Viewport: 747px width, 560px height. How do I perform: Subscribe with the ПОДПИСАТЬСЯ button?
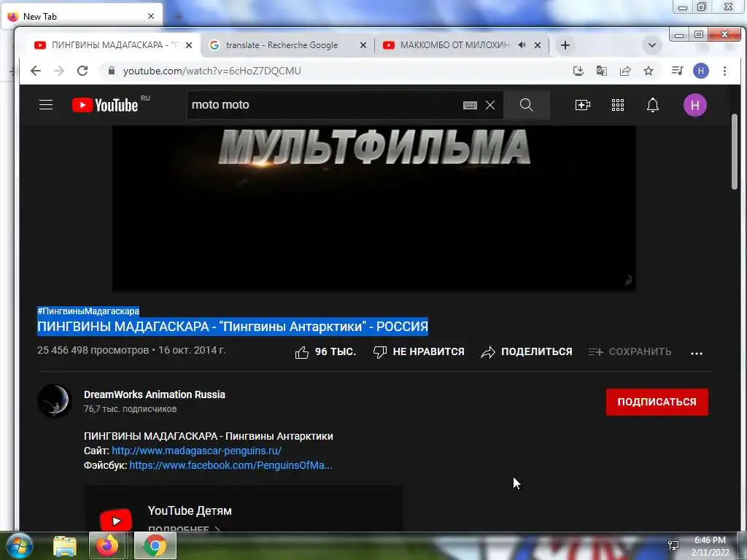657,402
